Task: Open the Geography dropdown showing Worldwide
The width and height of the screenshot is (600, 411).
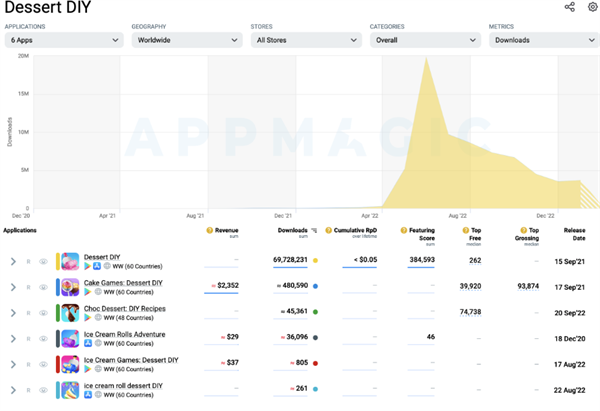Action: point(187,40)
